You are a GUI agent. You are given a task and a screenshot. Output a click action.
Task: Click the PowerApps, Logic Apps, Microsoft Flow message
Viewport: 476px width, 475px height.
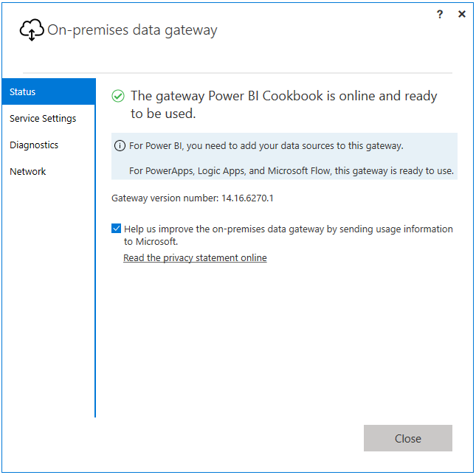pyautogui.click(x=292, y=171)
